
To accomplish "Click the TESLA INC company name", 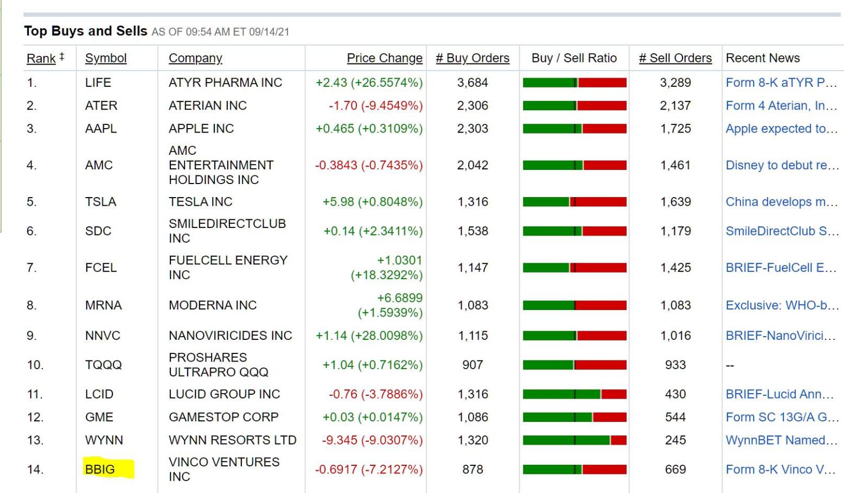I will pos(201,202).
